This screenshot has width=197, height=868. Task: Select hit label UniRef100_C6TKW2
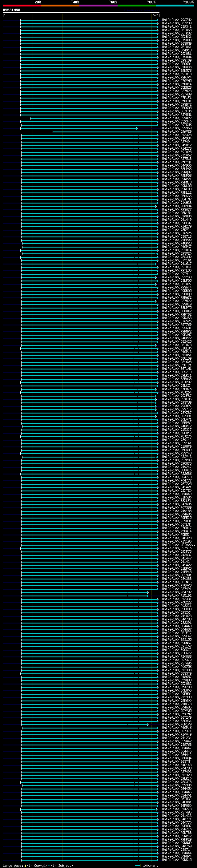tap(177, 33)
